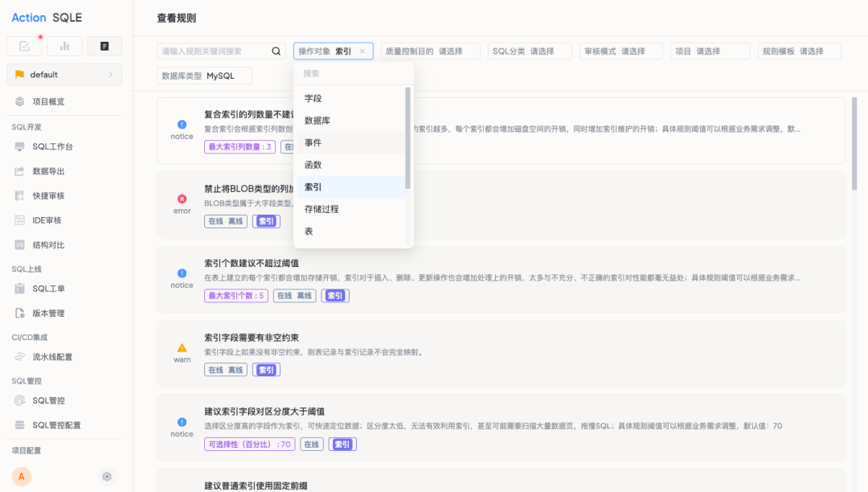Click the 最大索引列数量：3 tag

click(x=240, y=146)
